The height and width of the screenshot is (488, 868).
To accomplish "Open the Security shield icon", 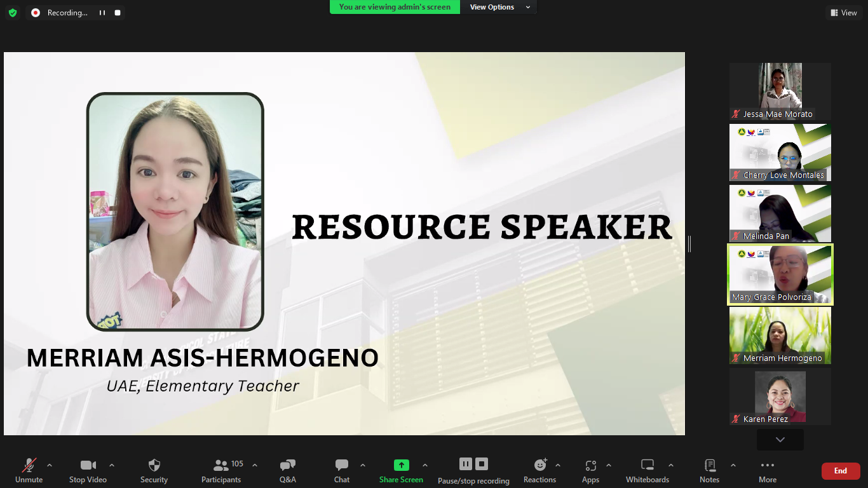I will tap(154, 465).
